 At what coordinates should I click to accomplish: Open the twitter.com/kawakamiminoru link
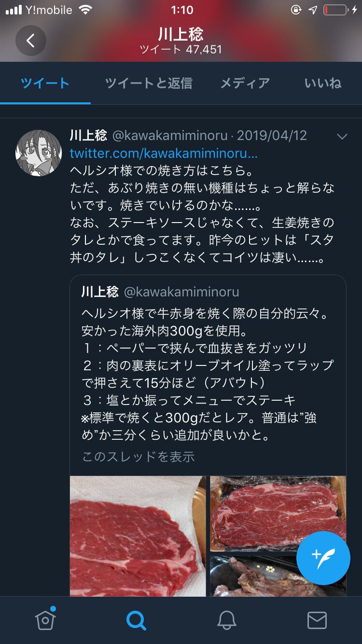[164, 154]
